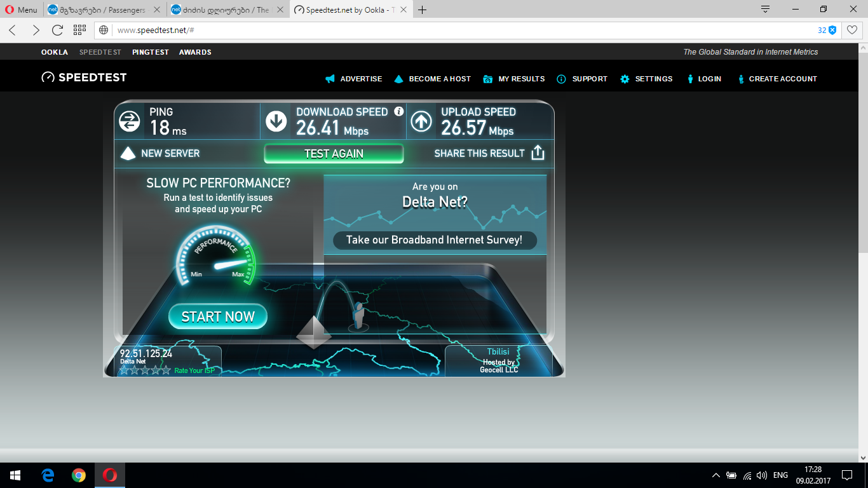
Task: Open the battery status icon
Action: pos(731,475)
